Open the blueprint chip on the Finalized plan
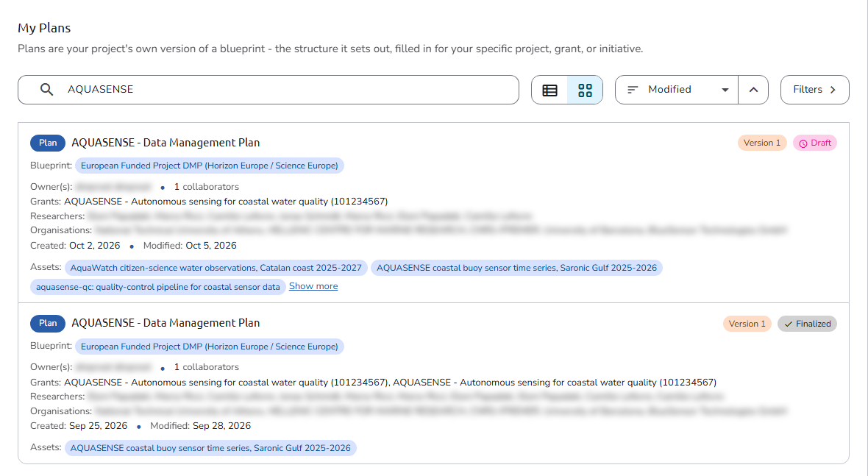This screenshot has width=868, height=476. point(209,347)
